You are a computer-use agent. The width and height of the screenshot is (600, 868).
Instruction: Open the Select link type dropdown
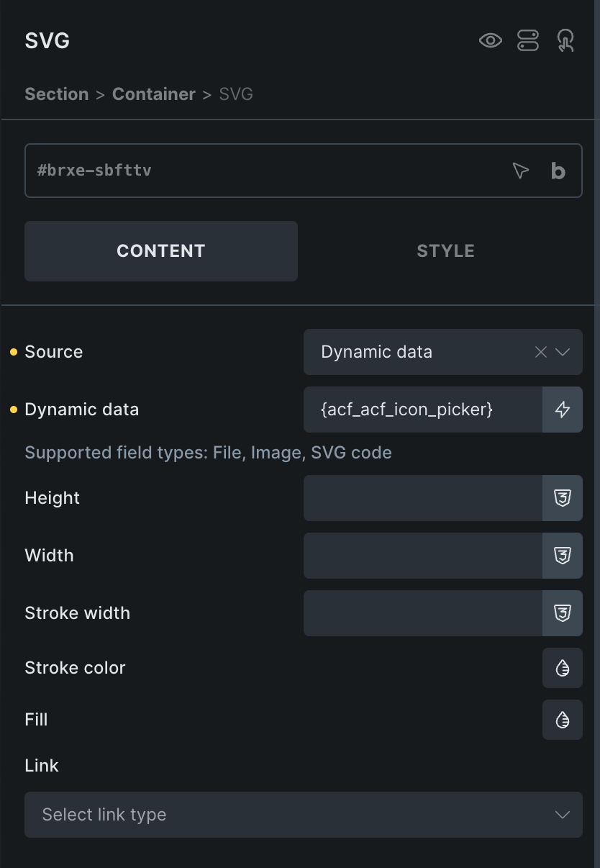[304, 815]
